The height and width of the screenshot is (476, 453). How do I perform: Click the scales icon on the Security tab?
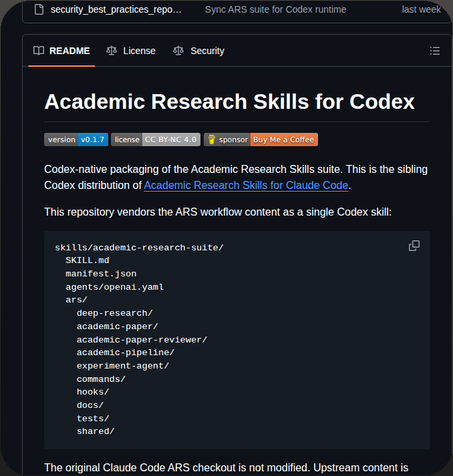pos(178,51)
